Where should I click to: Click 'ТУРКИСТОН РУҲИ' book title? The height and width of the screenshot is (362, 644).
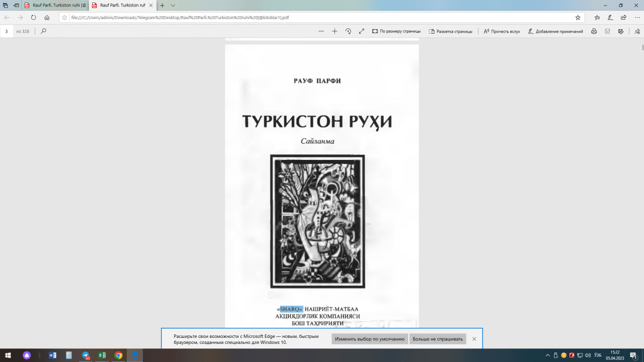pos(317,122)
